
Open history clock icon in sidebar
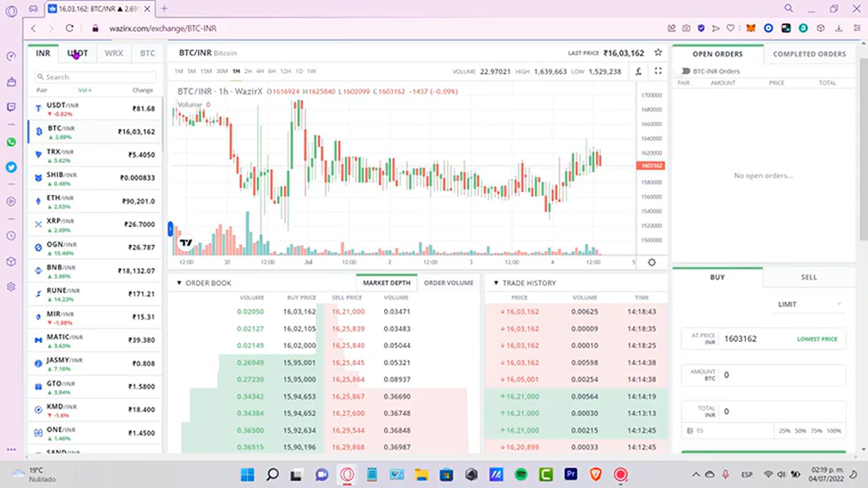[x=11, y=236]
